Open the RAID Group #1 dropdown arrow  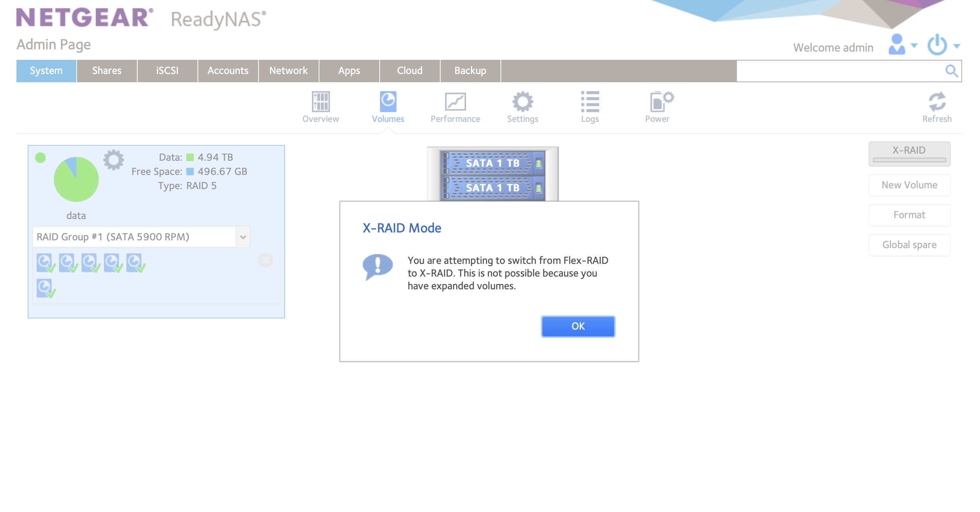pyautogui.click(x=243, y=237)
